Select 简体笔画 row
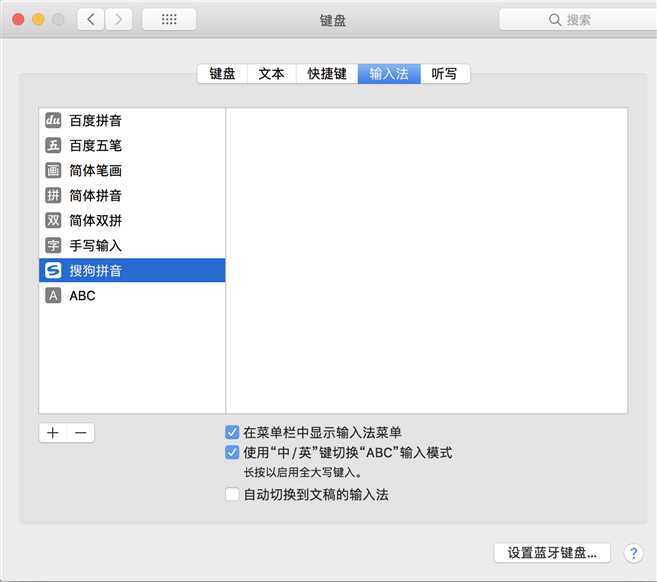 [132, 171]
